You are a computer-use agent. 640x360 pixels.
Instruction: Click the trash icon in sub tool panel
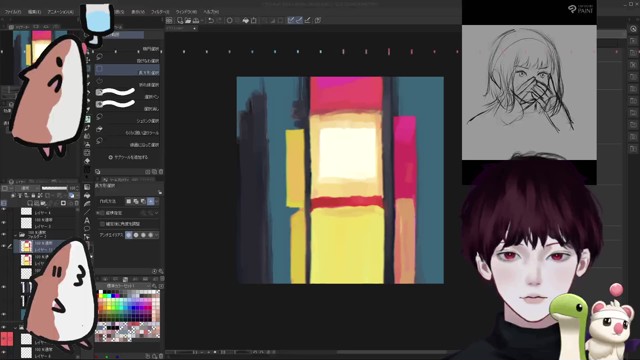pyautogui.click(x=161, y=172)
